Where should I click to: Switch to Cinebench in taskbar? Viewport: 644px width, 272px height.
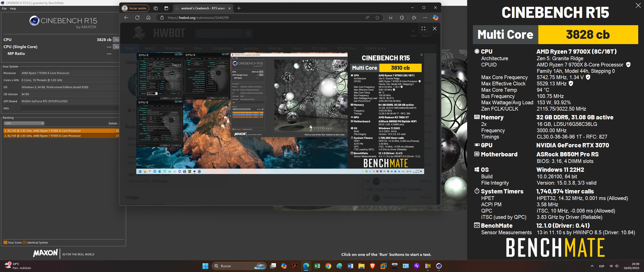click(439, 266)
